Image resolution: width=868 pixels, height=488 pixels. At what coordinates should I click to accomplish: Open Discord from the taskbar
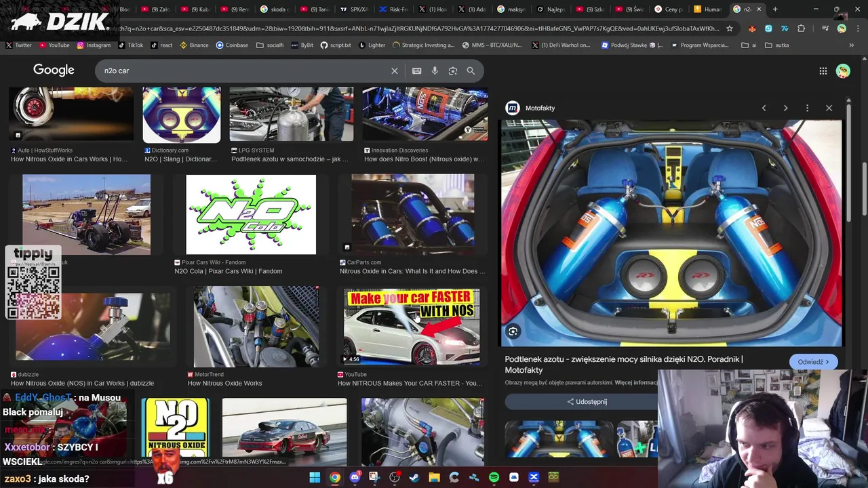(x=355, y=477)
